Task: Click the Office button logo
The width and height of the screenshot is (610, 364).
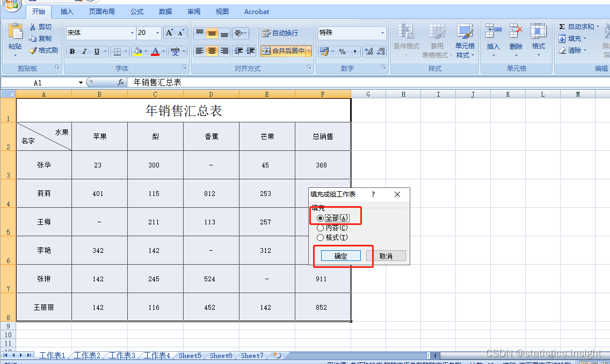Action: (12, 5)
